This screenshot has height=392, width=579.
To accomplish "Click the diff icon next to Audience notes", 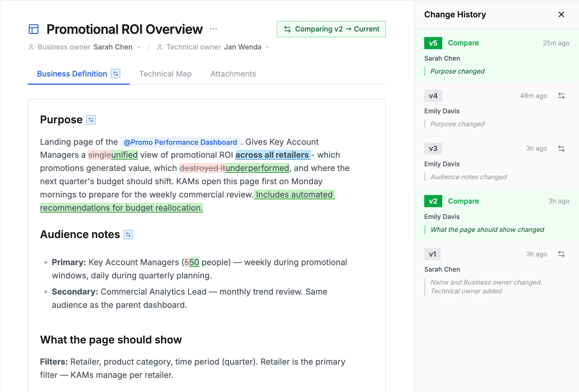I will coord(128,235).
